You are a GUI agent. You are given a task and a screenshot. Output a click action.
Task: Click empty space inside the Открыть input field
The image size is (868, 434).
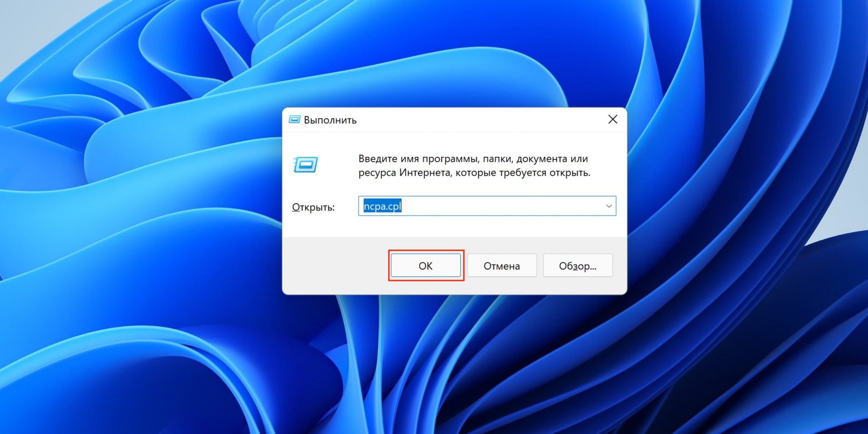click(500, 206)
